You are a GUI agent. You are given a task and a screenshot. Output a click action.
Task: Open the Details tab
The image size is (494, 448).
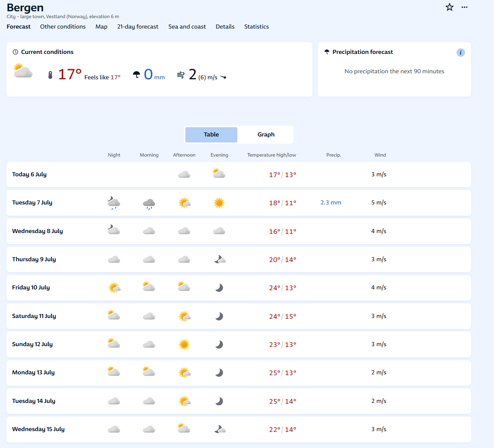225,27
